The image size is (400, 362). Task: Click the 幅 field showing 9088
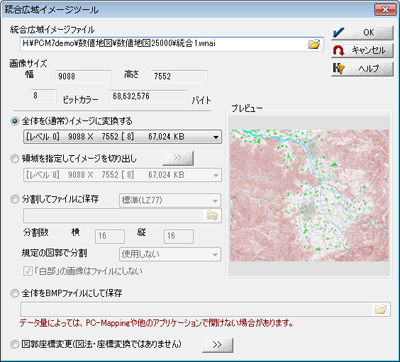point(83,77)
